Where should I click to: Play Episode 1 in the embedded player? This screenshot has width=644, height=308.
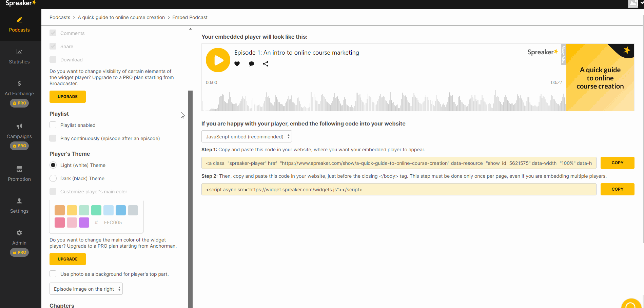pos(218,60)
